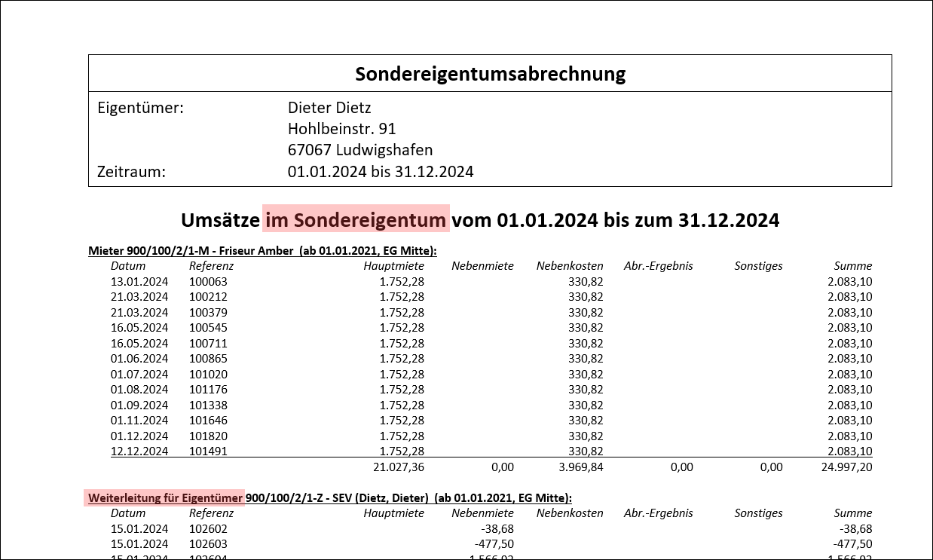
Task: Click Nebenkosten column header in Mieter table
Action: point(570,265)
